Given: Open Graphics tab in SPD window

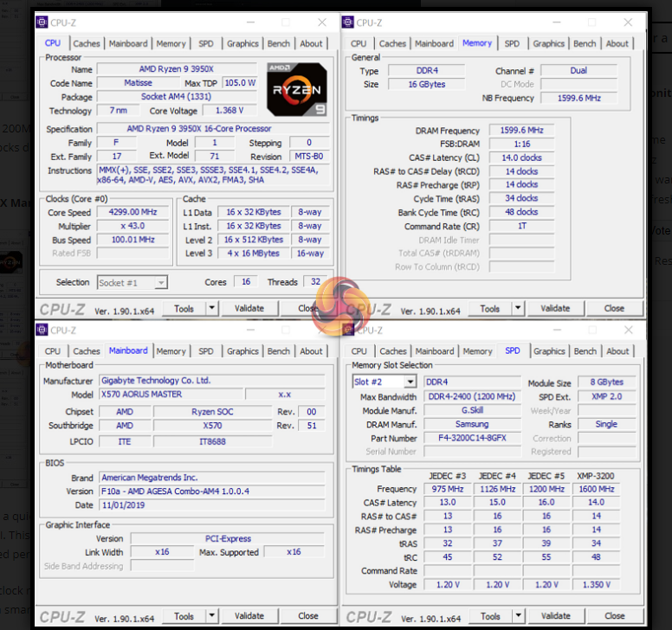Looking at the screenshot, I should click(549, 350).
